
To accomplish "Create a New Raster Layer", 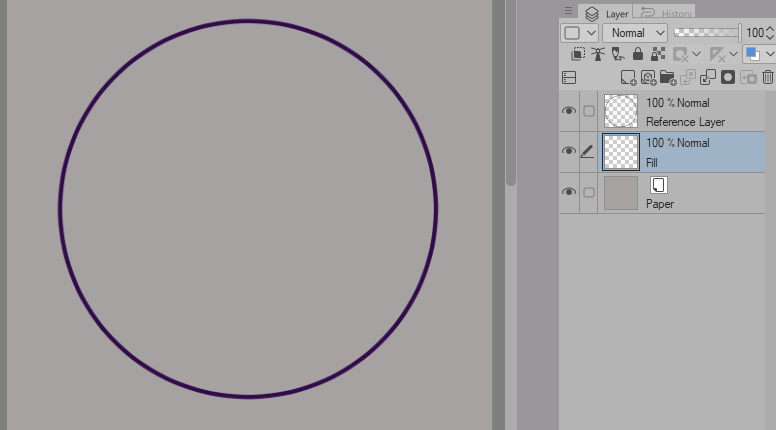I will 629,78.
